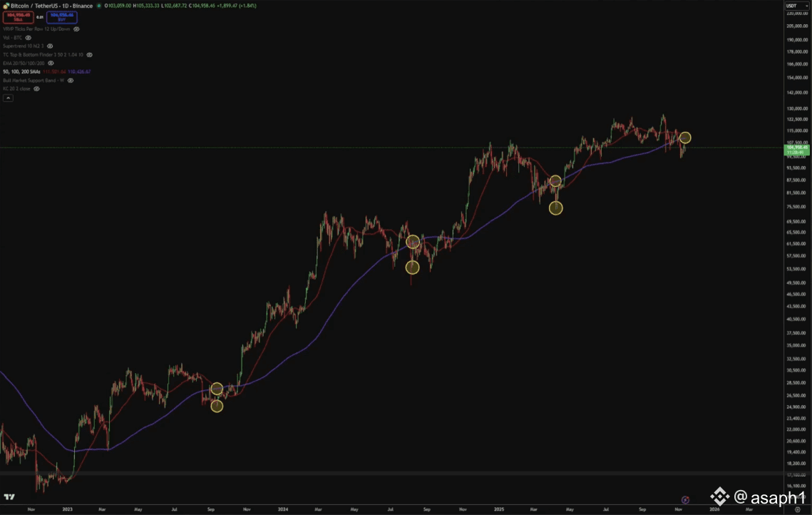Click the TradingView logo in the corner
The height and width of the screenshot is (515, 812).
9,497
